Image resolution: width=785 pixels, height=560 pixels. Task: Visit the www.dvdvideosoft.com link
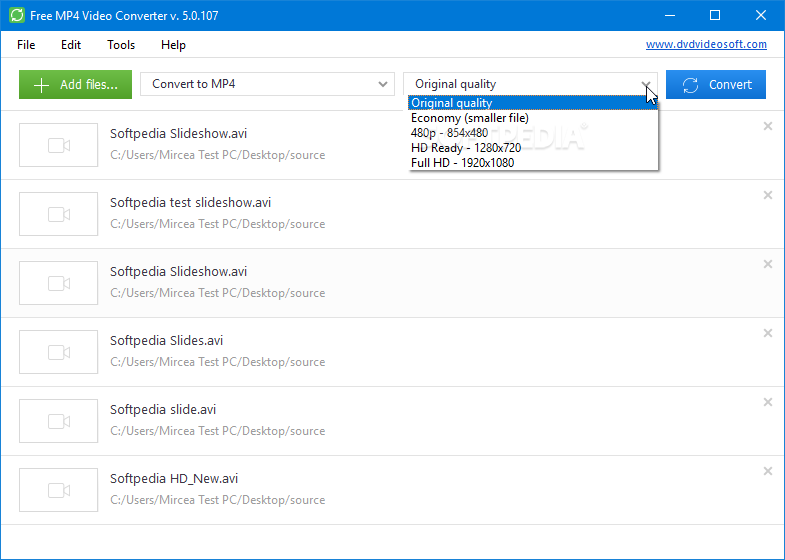(706, 44)
